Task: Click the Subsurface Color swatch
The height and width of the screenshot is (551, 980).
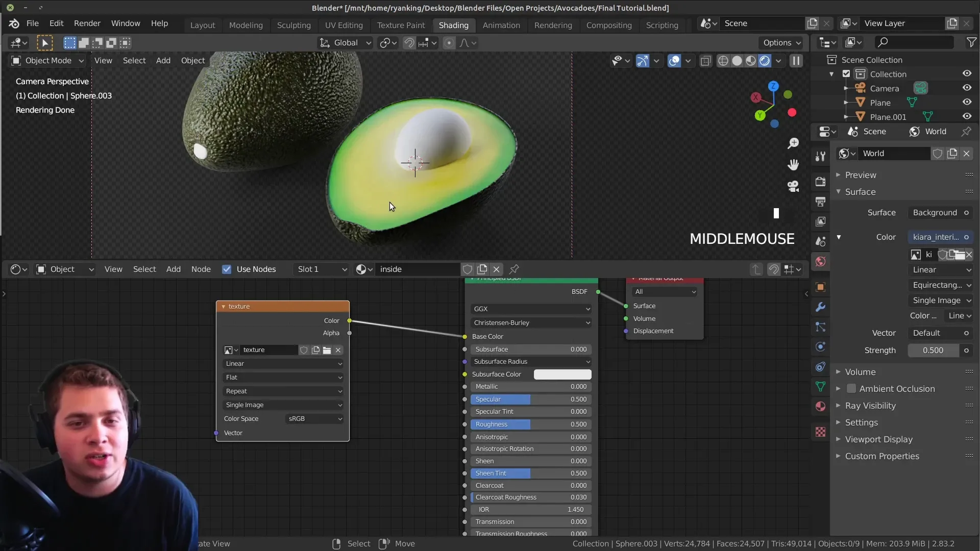Action: tap(561, 373)
